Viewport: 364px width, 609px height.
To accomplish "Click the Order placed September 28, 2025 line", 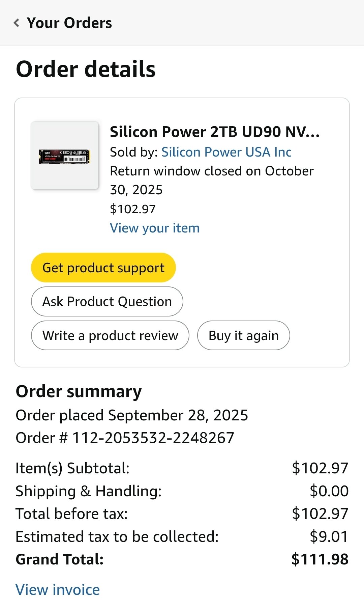I will pyautogui.click(x=132, y=415).
